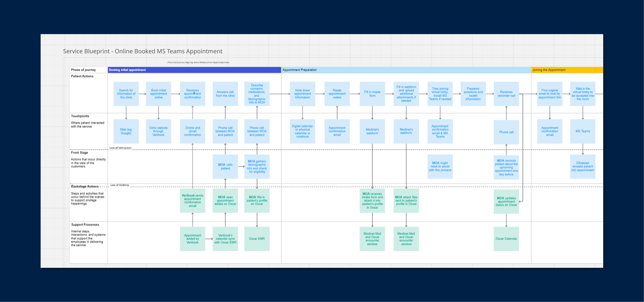This screenshot has width=644, height=302.
Task: Select the "MOA updates appointment status on Oscar" shape
Action: coord(506,201)
